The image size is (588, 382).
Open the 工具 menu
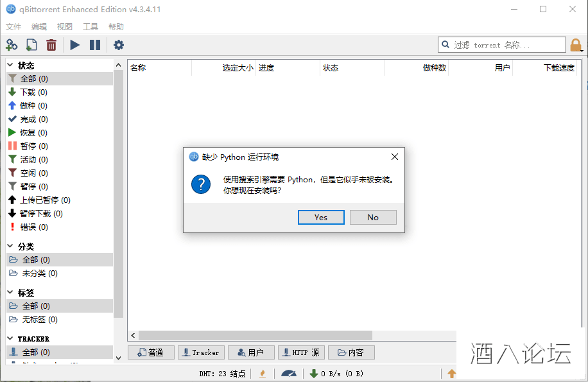coord(91,26)
